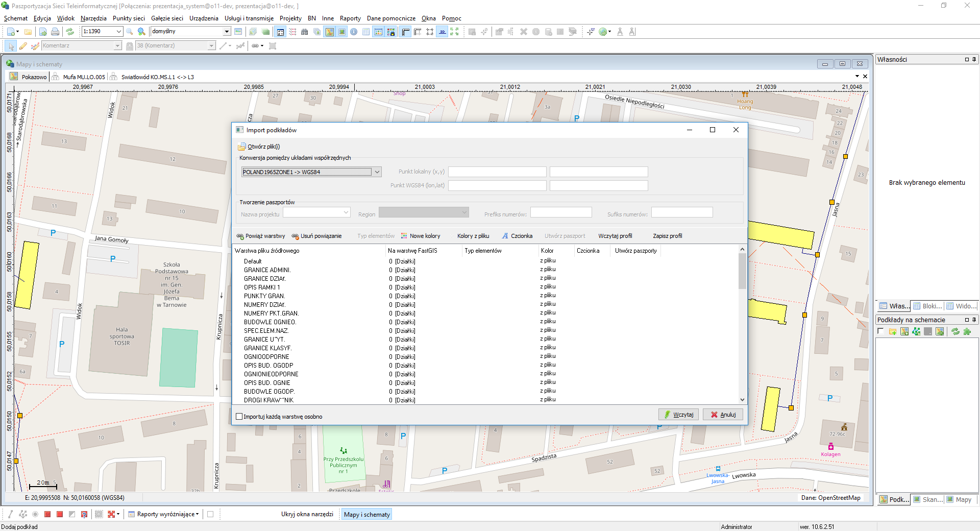
Task: Click the green globe export icon
Action: 603,32
